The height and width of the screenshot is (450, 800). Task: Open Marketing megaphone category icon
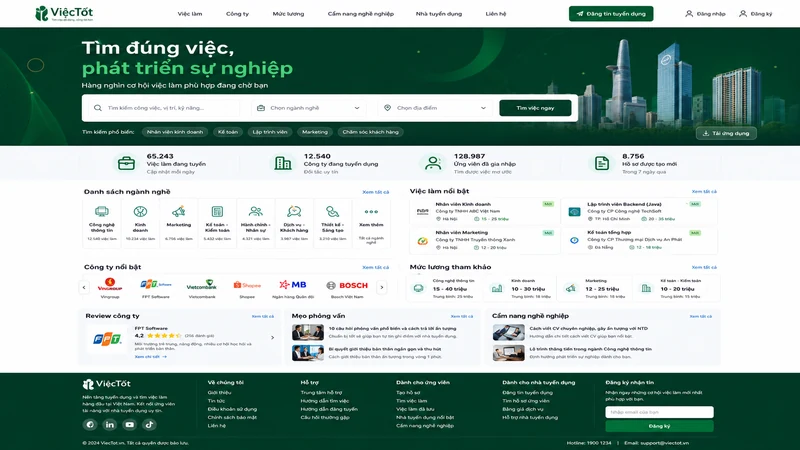[x=179, y=211]
